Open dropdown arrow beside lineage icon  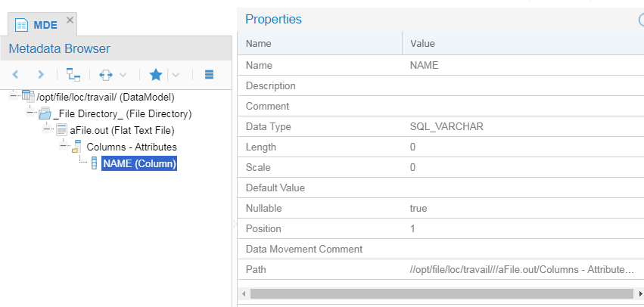(x=123, y=75)
